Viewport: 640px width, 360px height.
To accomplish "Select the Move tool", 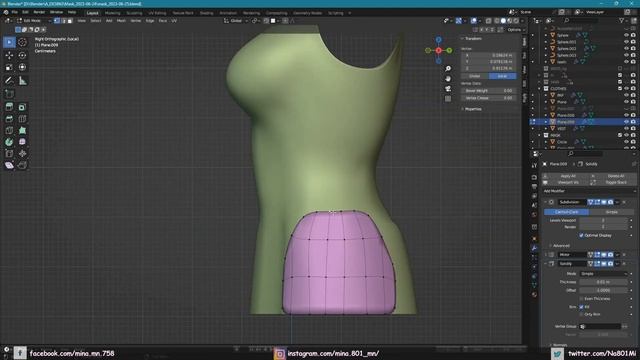I will [9, 55].
